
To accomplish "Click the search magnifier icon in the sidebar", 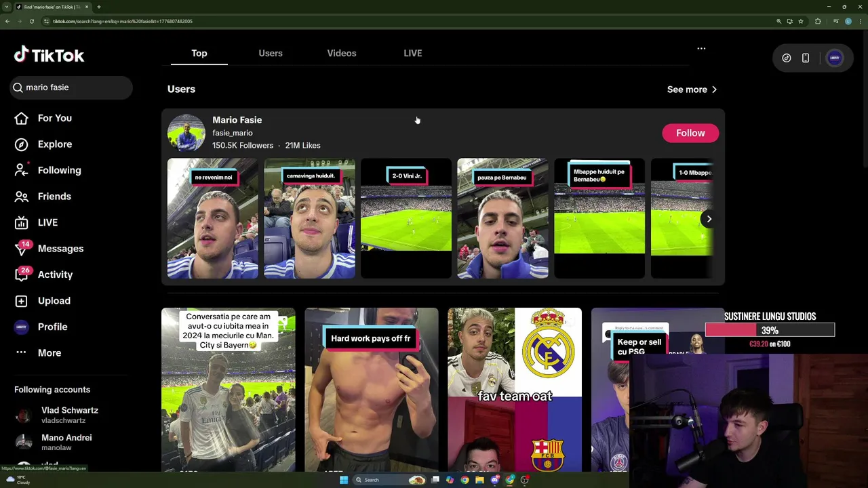I will pos(18,87).
